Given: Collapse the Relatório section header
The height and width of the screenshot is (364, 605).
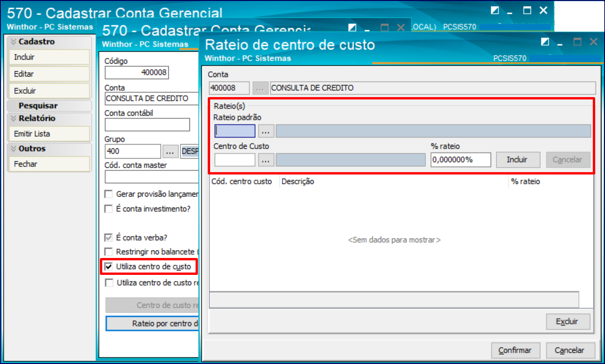Looking at the screenshot, I should pos(49,118).
